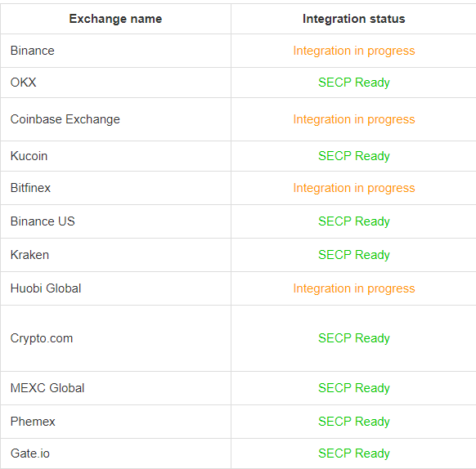Select the Gate.io exchange name
Viewport: 476px width, 469px height.
point(30,453)
